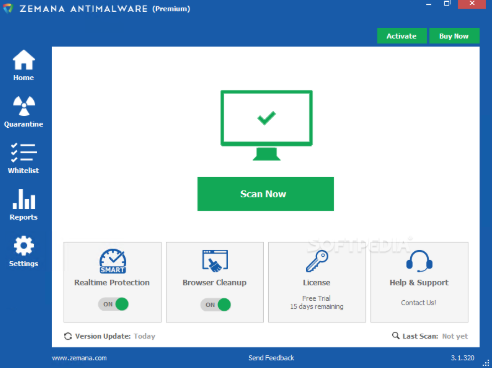Click the Activate button

(402, 36)
